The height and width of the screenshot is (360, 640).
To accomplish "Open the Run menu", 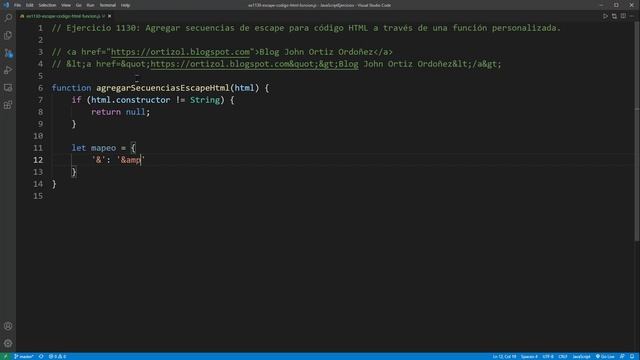I will point(90,5).
